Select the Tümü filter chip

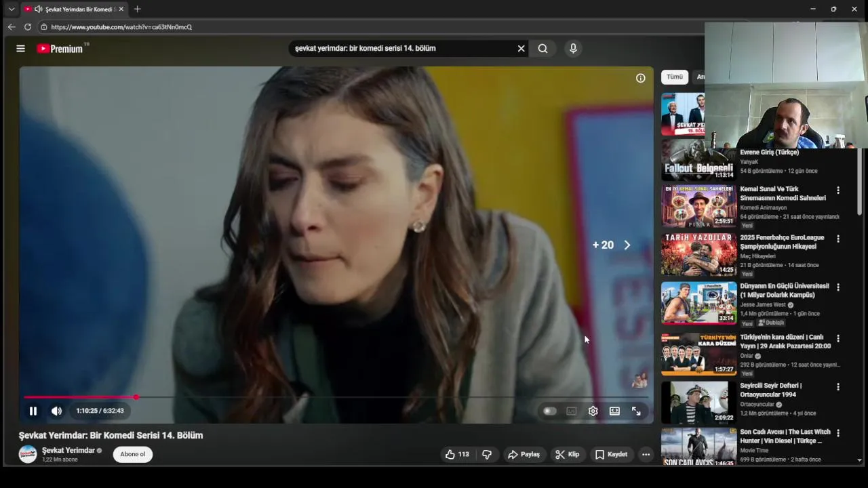click(675, 77)
